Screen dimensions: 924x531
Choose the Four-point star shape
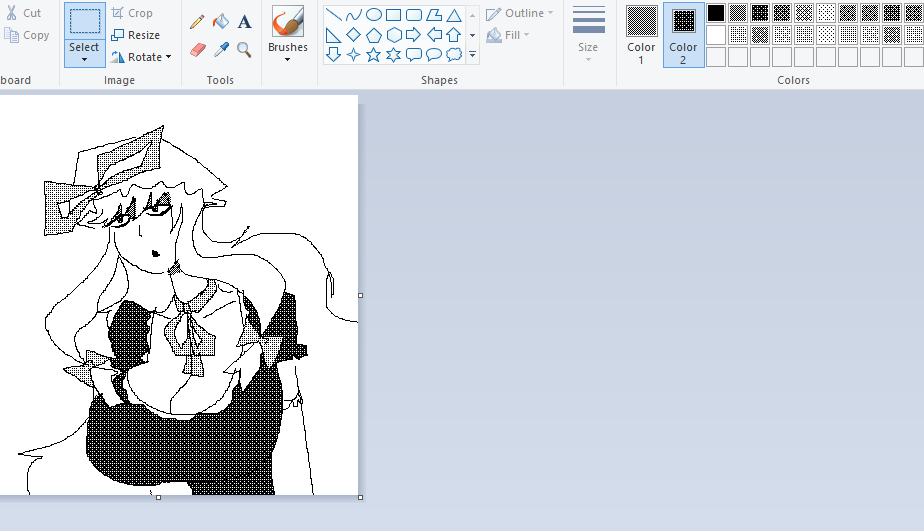click(354, 55)
